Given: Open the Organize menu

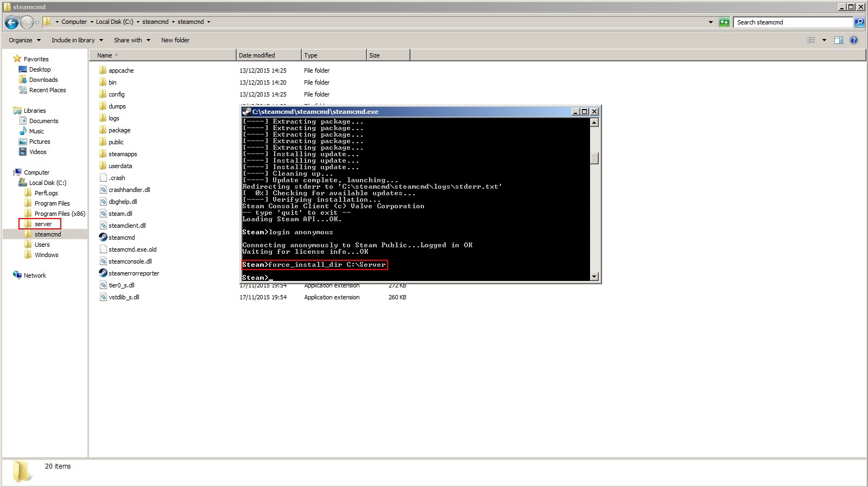Looking at the screenshot, I should [x=24, y=40].
